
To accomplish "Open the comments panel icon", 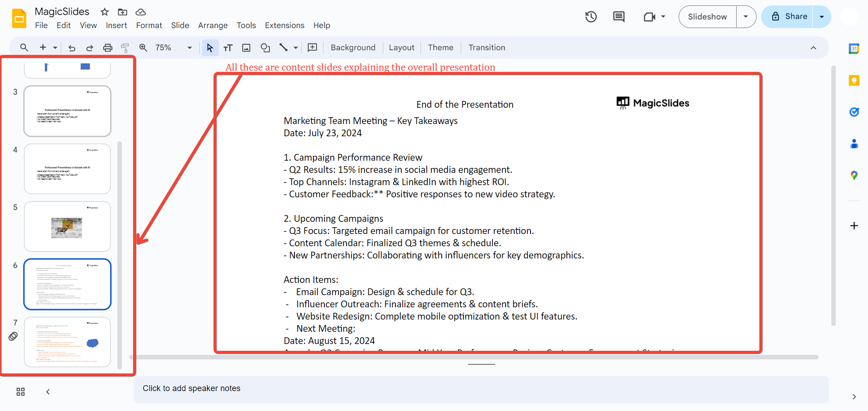I will pos(618,17).
